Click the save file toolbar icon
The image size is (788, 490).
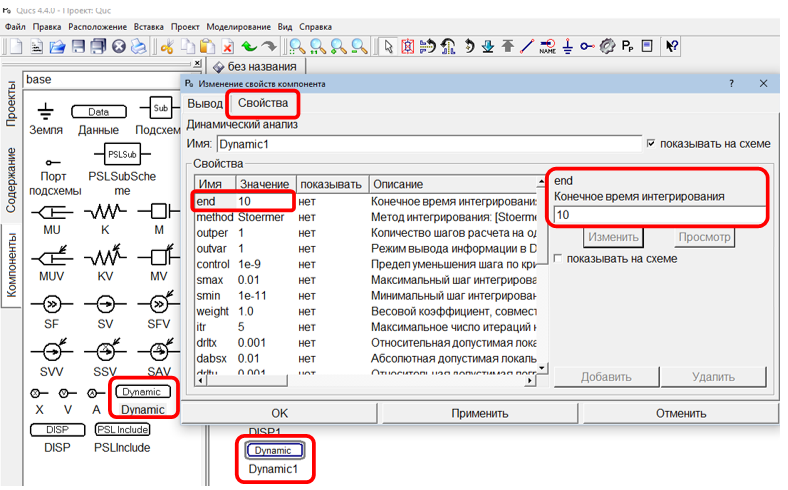tap(78, 46)
